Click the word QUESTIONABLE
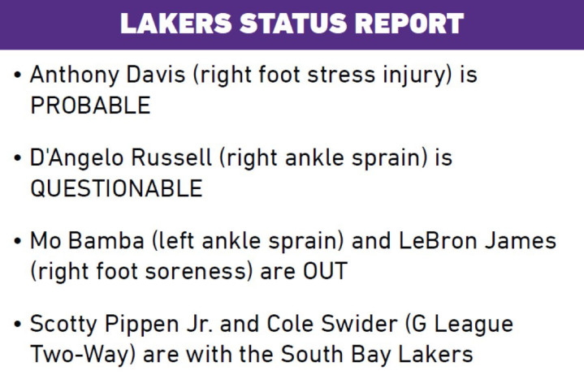This screenshot has height=392, width=584. pyautogui.click(x=116, y=188)
